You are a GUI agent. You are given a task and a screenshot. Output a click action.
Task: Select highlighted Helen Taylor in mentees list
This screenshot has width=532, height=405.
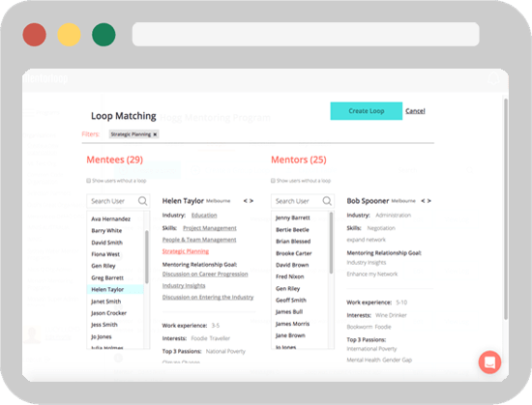tap(115, 289)
